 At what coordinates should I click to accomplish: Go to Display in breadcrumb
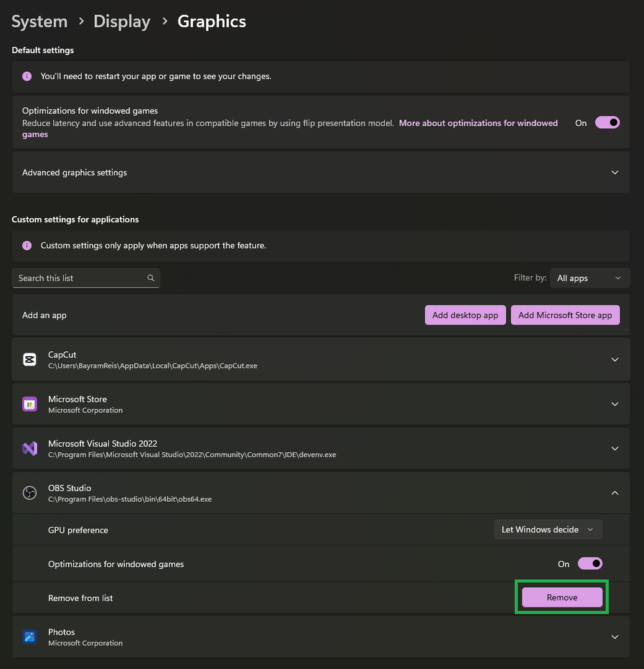click(x=121, y=22)
